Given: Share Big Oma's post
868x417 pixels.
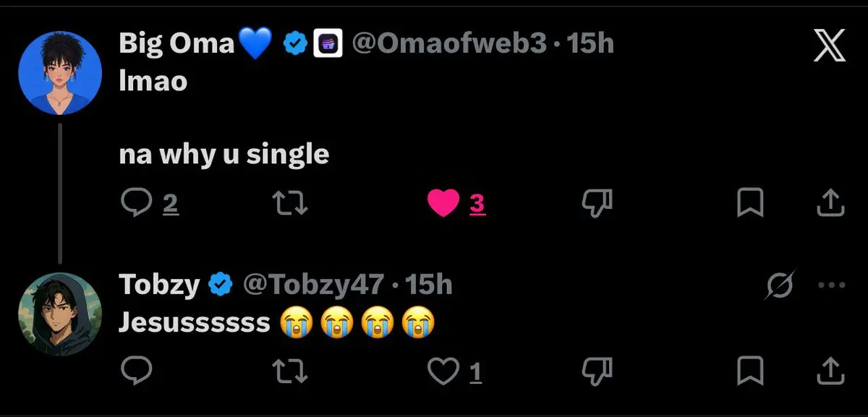Looking at the screenshot, I should 830,204.
